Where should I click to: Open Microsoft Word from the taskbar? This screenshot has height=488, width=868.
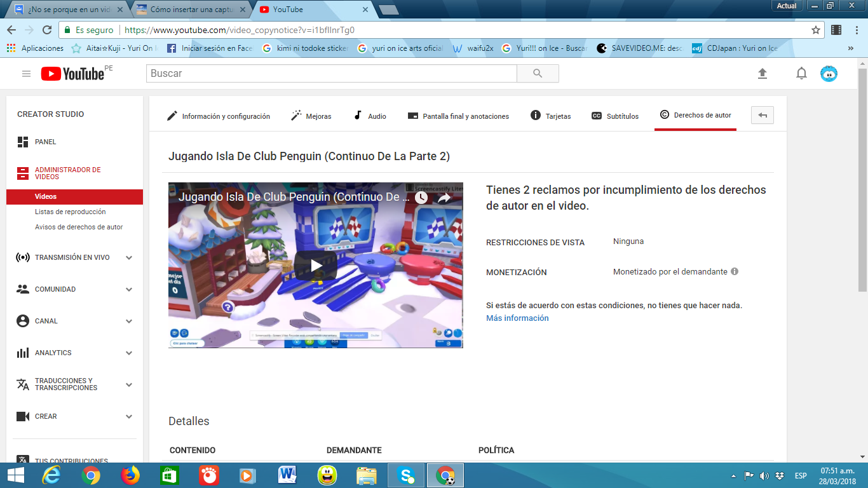coord(288,475)
